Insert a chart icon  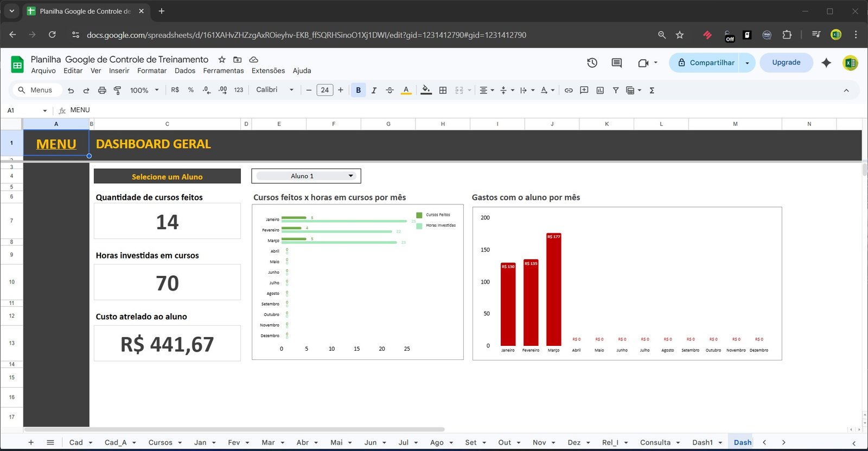coord(600,90)
